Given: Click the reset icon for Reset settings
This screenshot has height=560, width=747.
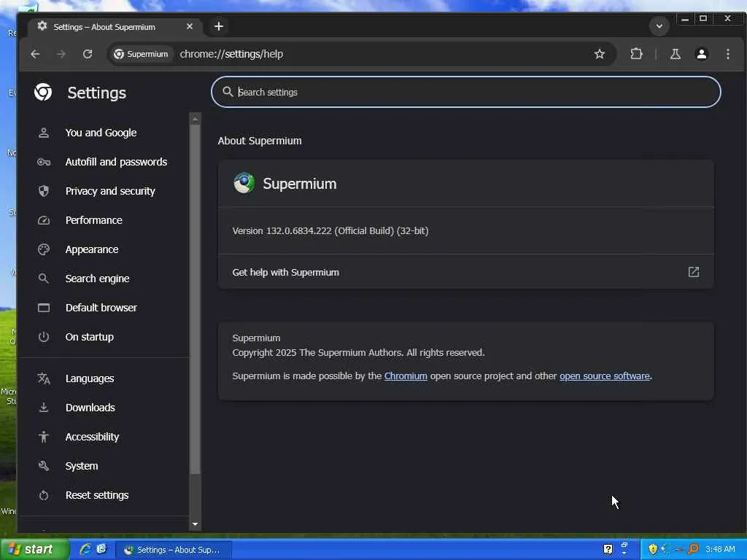Looking at the screenshot, I should click(x=43, y=495).
